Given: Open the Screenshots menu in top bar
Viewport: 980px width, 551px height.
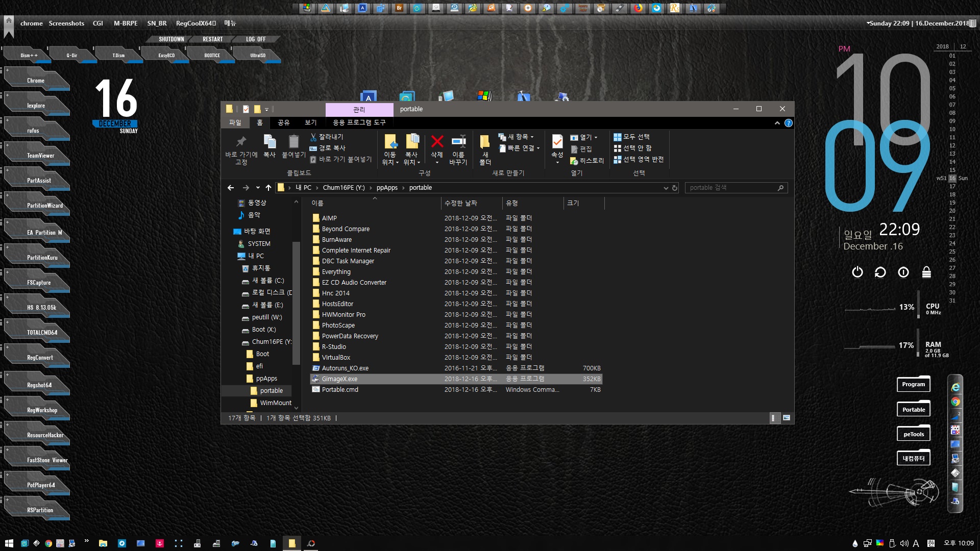Looking at the screenshot, I should pyautogui.click(x=66, y=23).
